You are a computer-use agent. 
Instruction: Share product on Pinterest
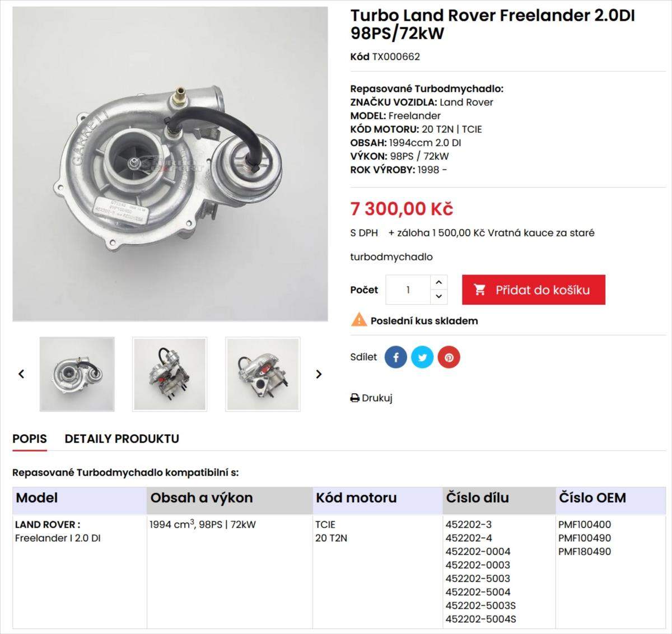point(449,357)
